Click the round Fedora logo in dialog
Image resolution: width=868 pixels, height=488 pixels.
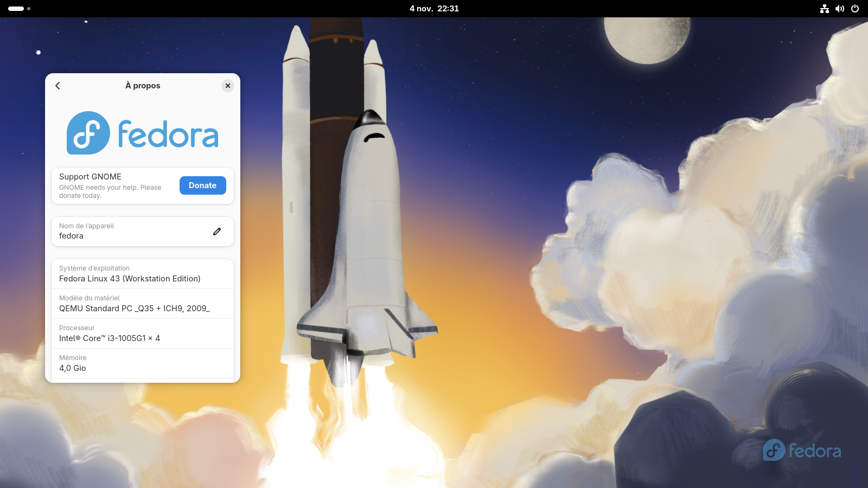pos(88,133)
